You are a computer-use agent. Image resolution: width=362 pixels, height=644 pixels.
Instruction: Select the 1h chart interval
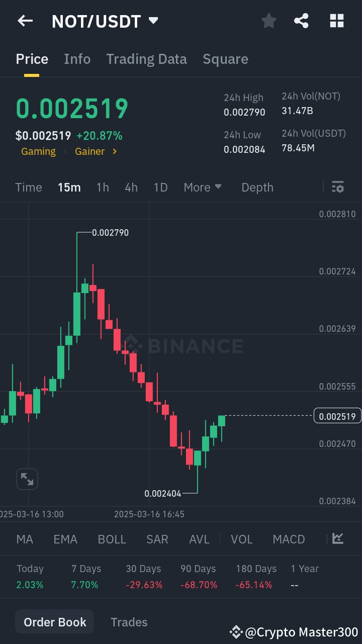(x=103, y=188)
